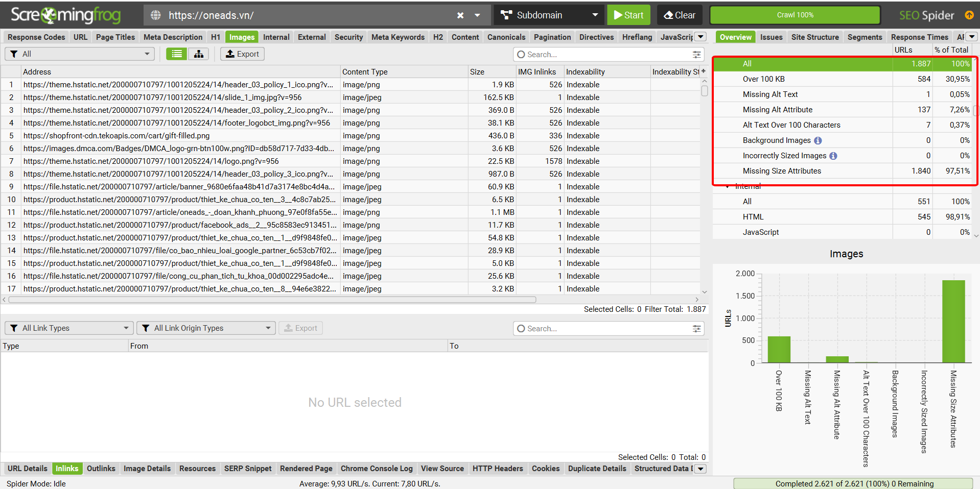The image size is (980, 489).
Task: Switch to list view
Action: [x=177, y=54]
